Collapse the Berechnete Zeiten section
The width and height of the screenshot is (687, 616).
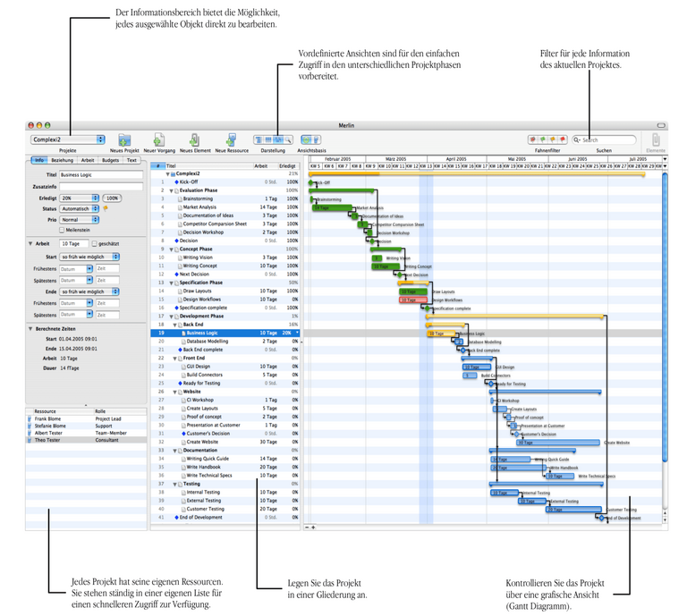point(30,328)
